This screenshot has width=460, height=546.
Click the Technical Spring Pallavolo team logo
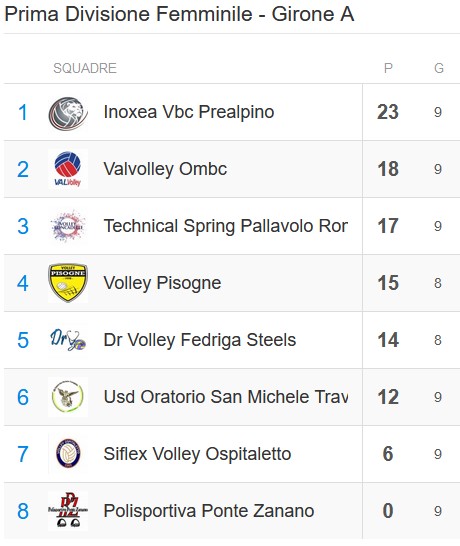click(x=68, y=226)
